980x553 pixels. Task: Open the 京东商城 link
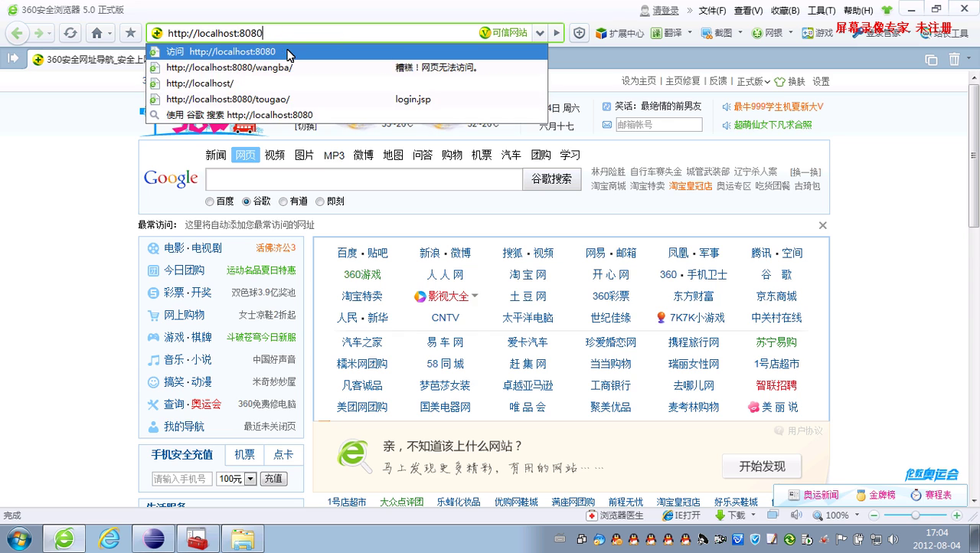[x=776, y=296]
